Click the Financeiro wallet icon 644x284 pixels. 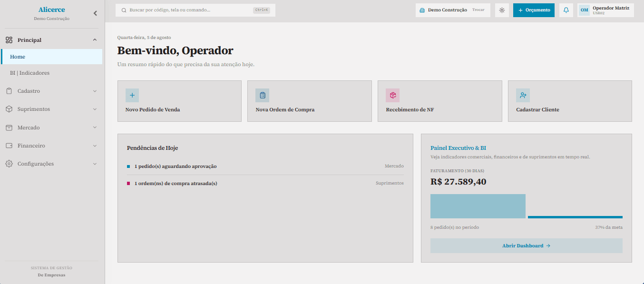9,146
